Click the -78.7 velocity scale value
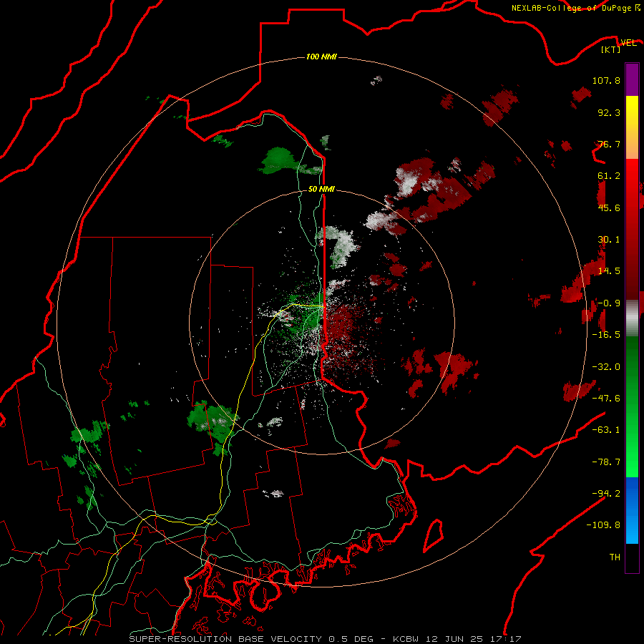 tap(606, 462)
